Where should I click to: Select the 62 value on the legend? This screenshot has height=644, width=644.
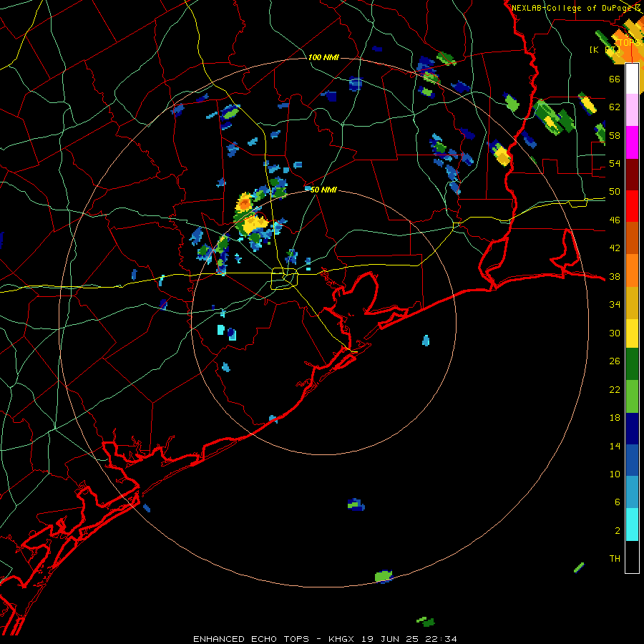click(x=615, y=107)
